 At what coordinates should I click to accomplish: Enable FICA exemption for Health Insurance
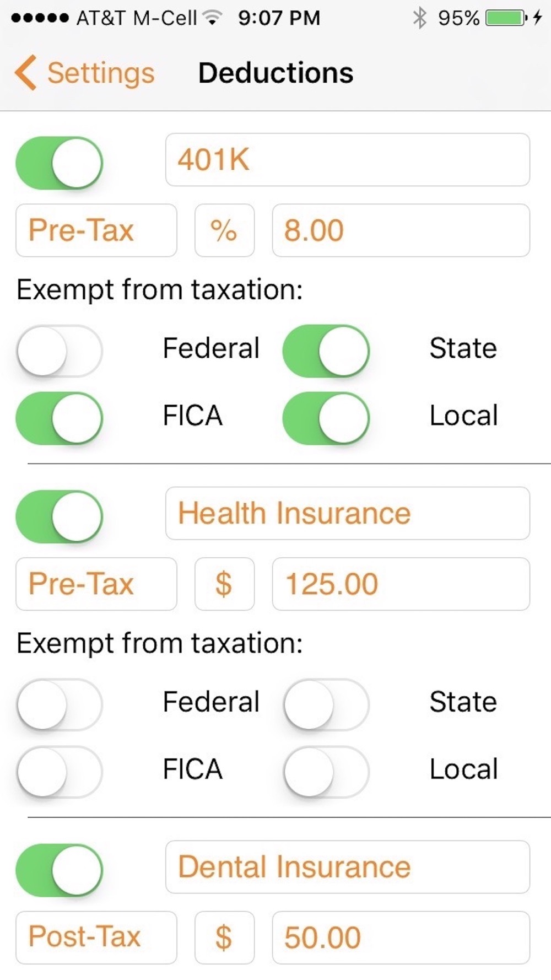pyautogui.click(x=59, y=772)
